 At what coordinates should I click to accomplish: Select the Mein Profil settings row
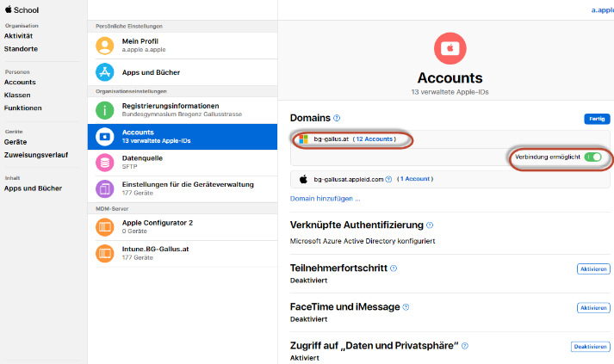point(183,46)
